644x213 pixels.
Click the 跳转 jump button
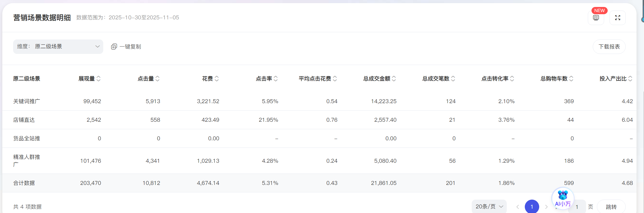click(611, 207)
